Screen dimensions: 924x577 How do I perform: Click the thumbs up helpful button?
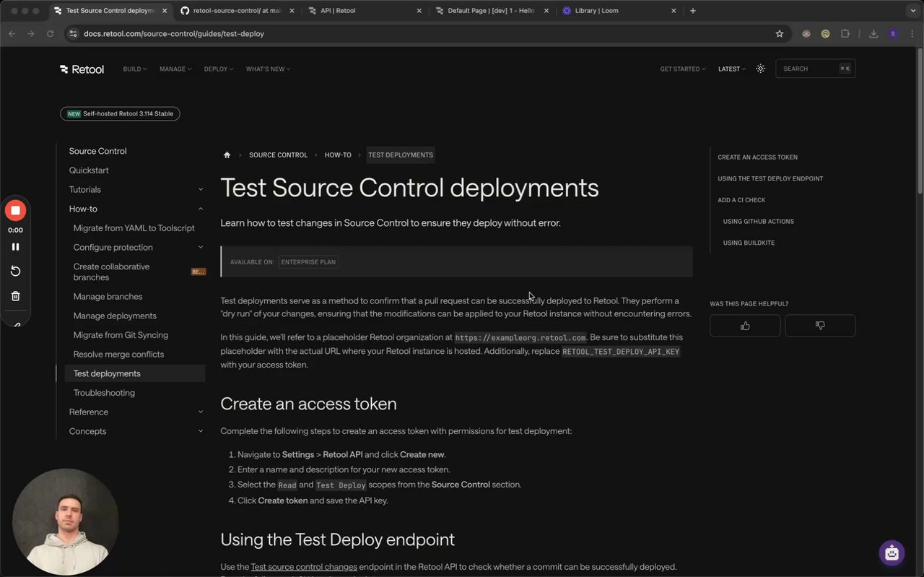745,326
